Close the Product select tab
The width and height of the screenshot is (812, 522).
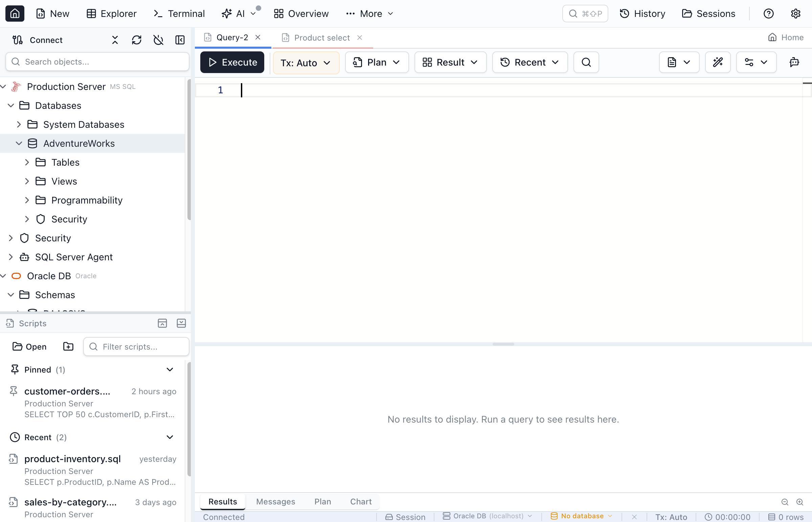click(360, 38)
